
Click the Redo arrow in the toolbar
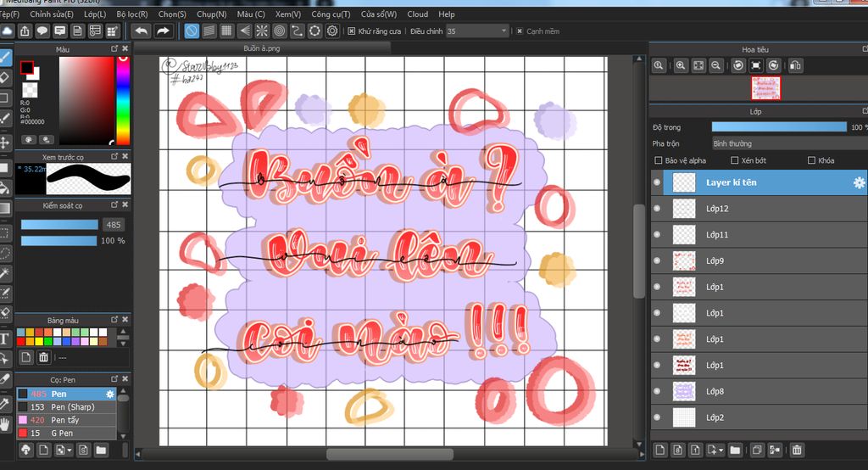(163, 31)
